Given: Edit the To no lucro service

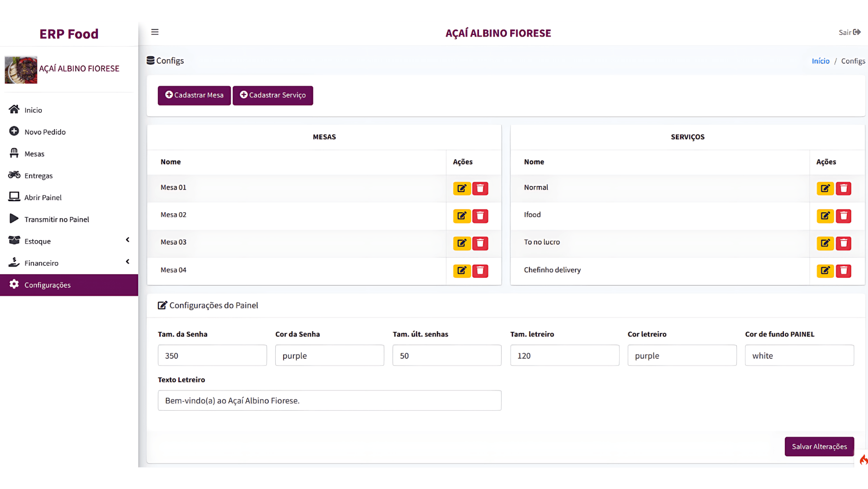Looking at the screenshot, I should coord(825,243).
